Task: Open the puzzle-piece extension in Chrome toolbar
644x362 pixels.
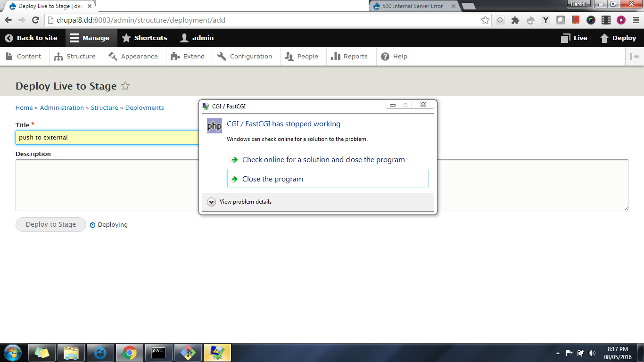Action: pos(515,20)
